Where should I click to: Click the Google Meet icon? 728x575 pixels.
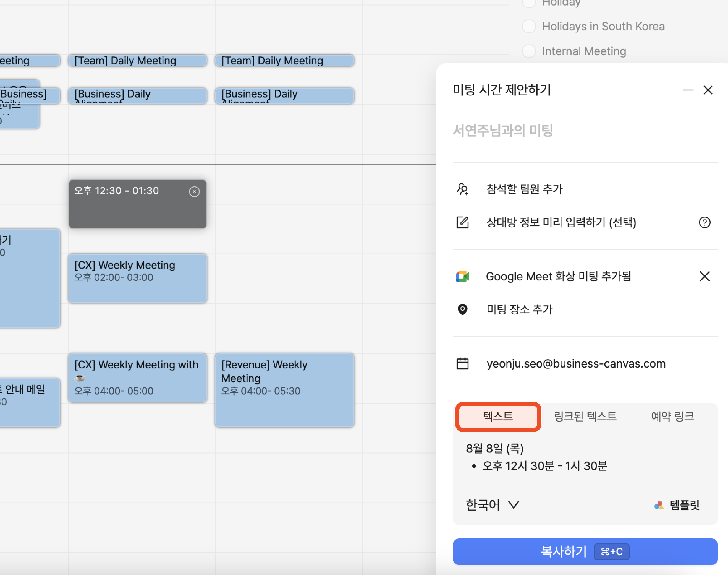pyautogui.click(x=463, y=276)
